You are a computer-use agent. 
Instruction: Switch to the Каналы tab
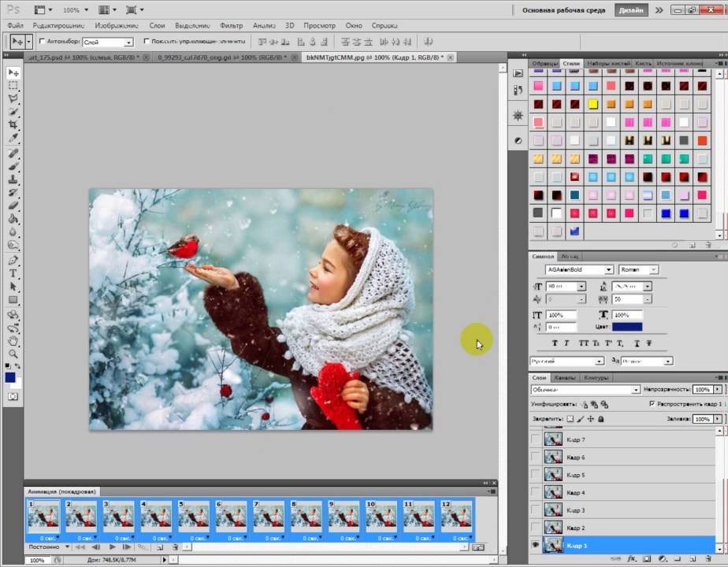click(565, 378)
